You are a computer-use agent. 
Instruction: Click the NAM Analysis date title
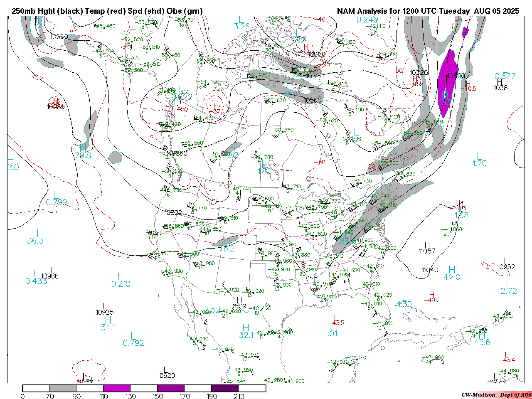428,11
